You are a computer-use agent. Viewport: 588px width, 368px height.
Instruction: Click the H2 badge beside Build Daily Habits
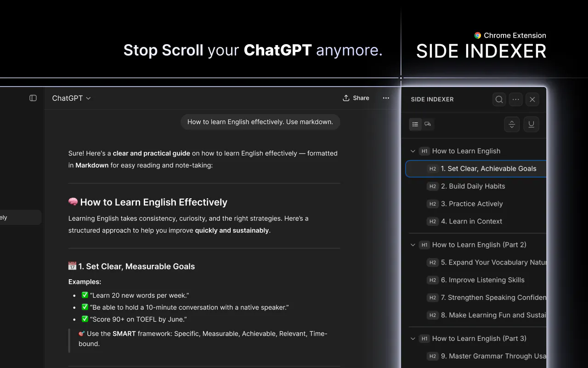[x=432, y=186]
